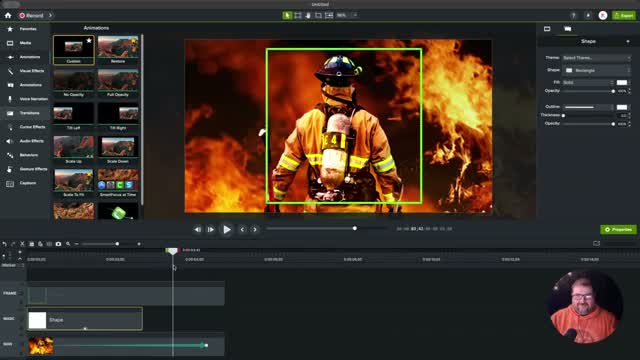Step back one frame
Image resolution: width=640 pixels, height=360 pixels.
(x=198, y=229)
